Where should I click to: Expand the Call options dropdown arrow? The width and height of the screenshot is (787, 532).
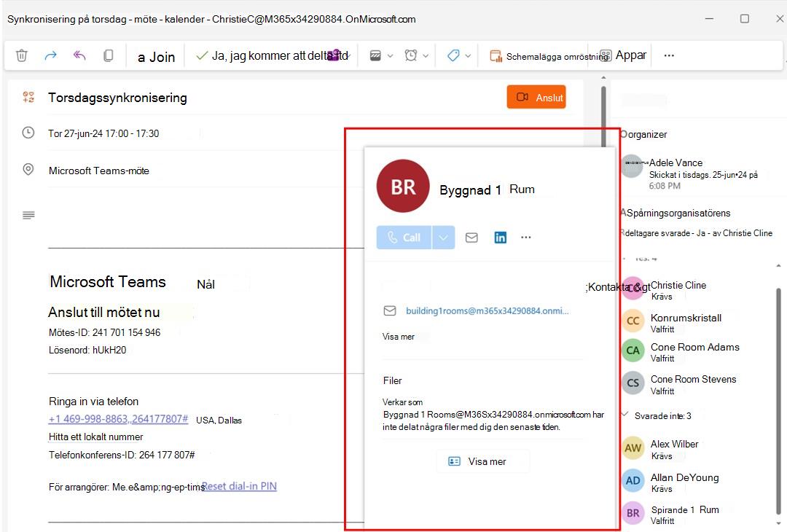point(443,238)
